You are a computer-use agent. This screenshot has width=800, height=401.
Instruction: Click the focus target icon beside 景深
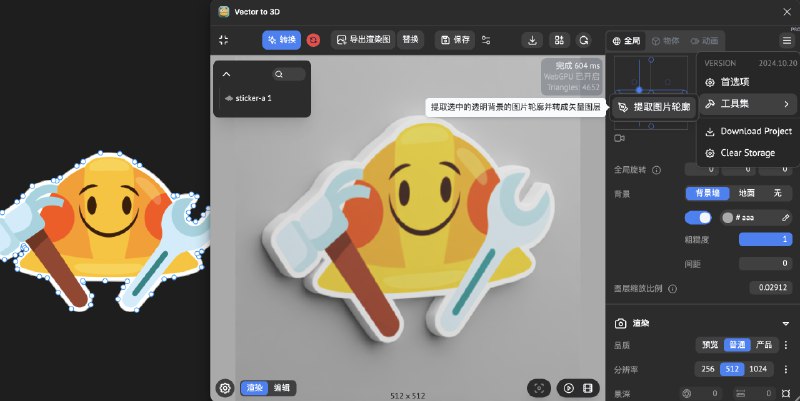pyautogui.click(x=786, y=393)
